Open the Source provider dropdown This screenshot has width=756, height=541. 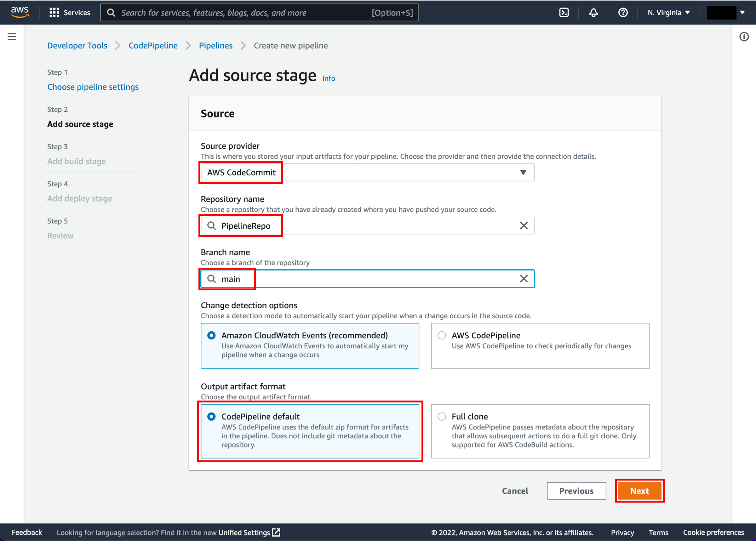point(367,172)
